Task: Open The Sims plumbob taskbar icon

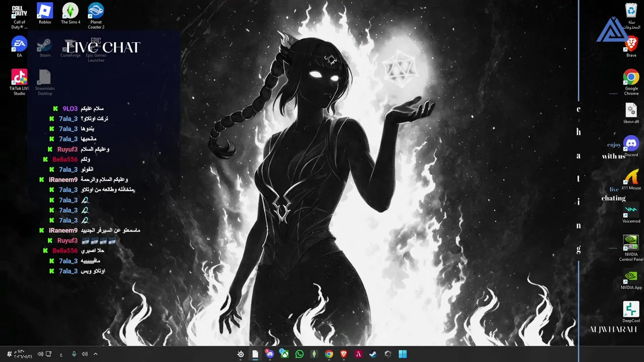Action: coord(314,354)
